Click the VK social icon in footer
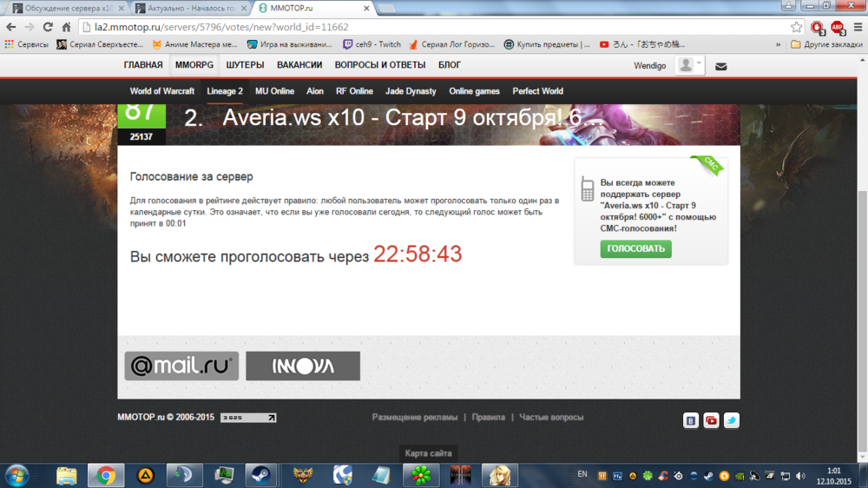 pos(691,420)
